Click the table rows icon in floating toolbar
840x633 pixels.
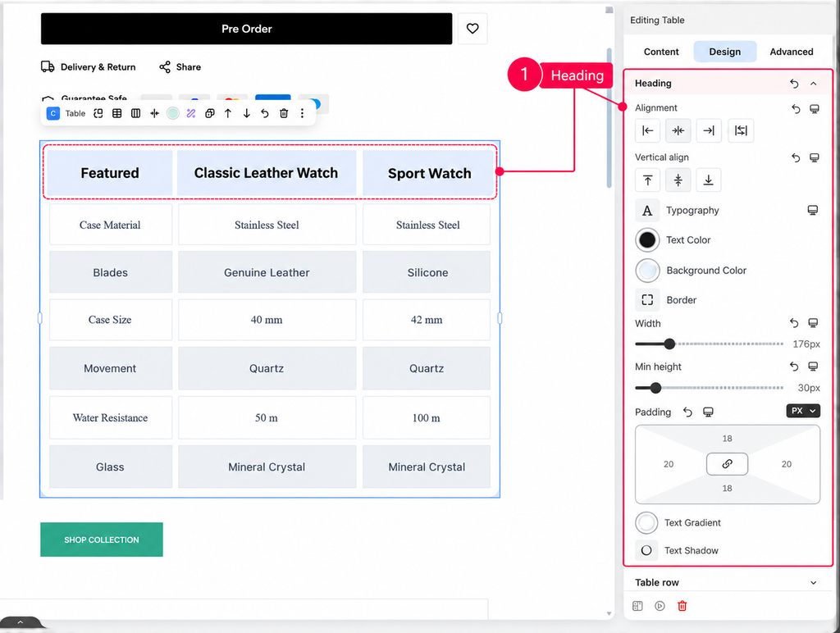116,113
